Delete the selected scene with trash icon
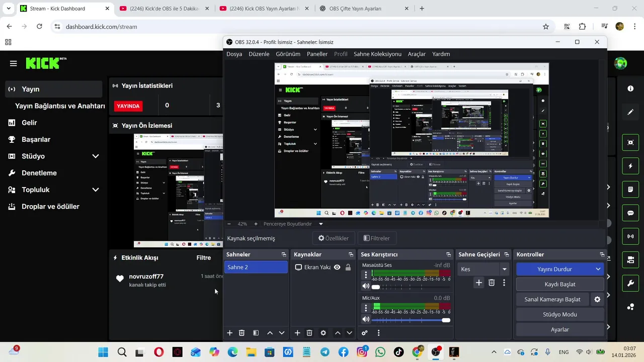Viewport: 644px width, 362px height. (242, 333)
